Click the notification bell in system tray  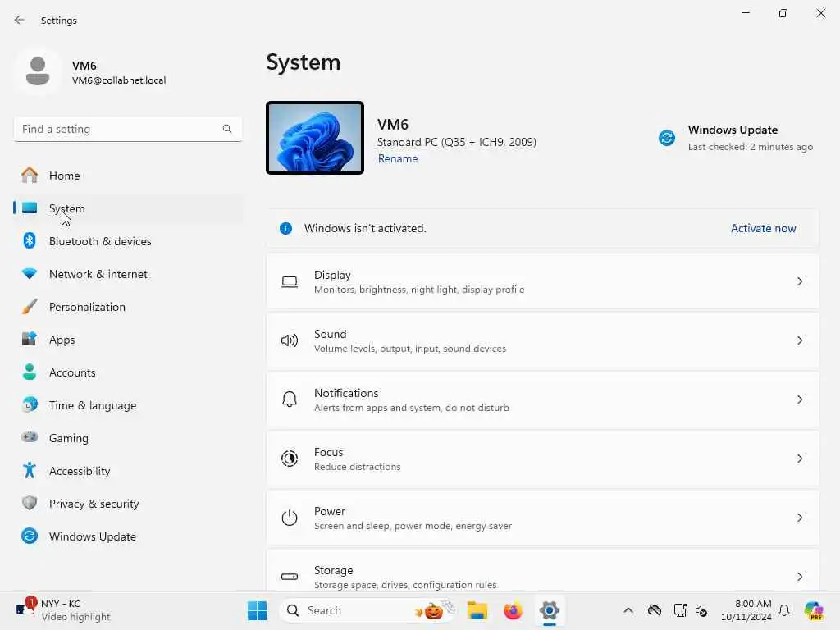click(784, 610)
